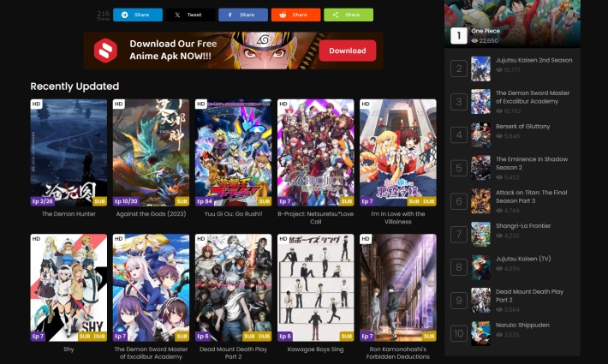
Task: Share the page on Facebook
Action: coord(243,15)
